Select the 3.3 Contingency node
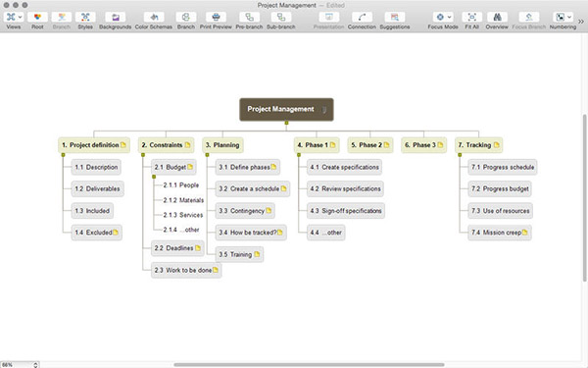Viewport: 588px width, 368px height. click(x=245, y=211)
